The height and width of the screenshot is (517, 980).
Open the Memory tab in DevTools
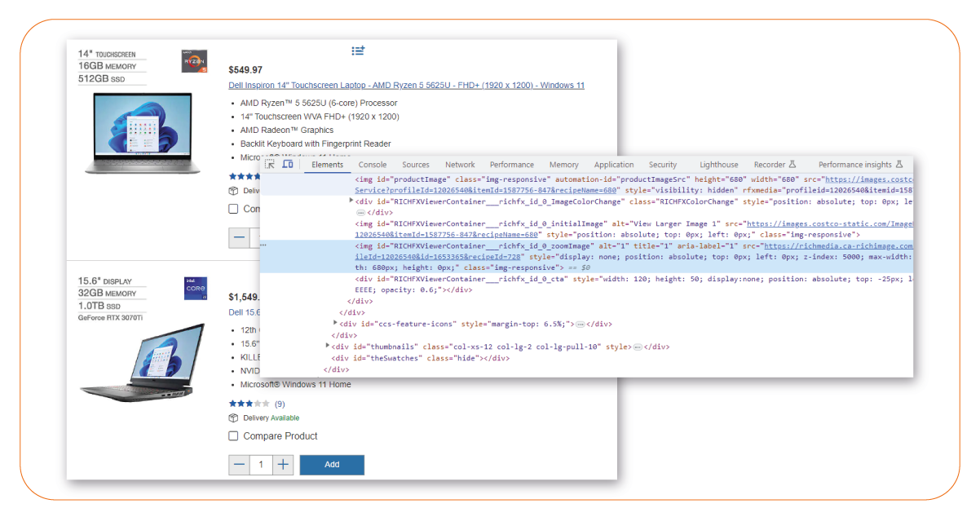564,165
